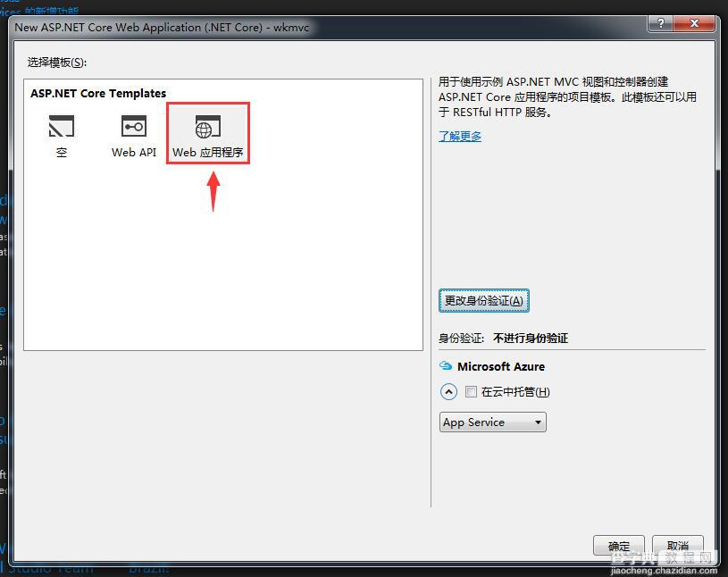Click the 选择模板 label

coord(56,63)
